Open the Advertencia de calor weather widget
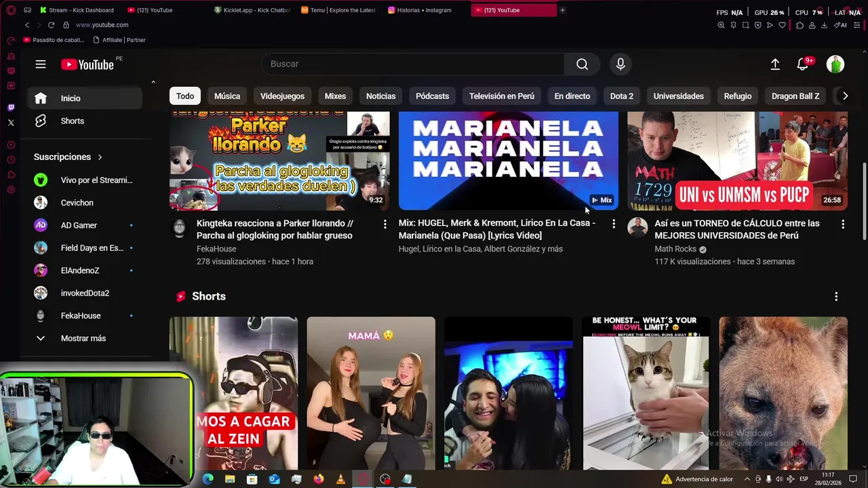Screen dimensions: 868x488 [x=697, y=479]
